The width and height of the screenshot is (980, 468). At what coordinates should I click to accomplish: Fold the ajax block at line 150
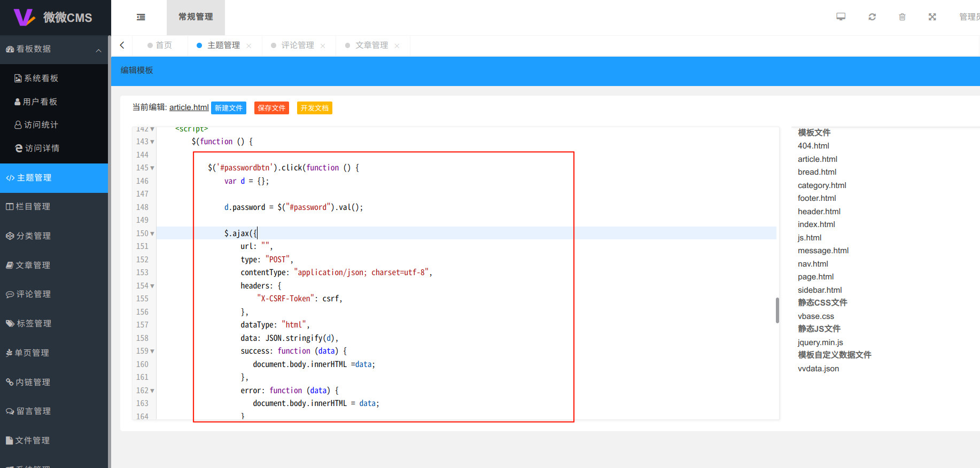[x=152, y=234]
